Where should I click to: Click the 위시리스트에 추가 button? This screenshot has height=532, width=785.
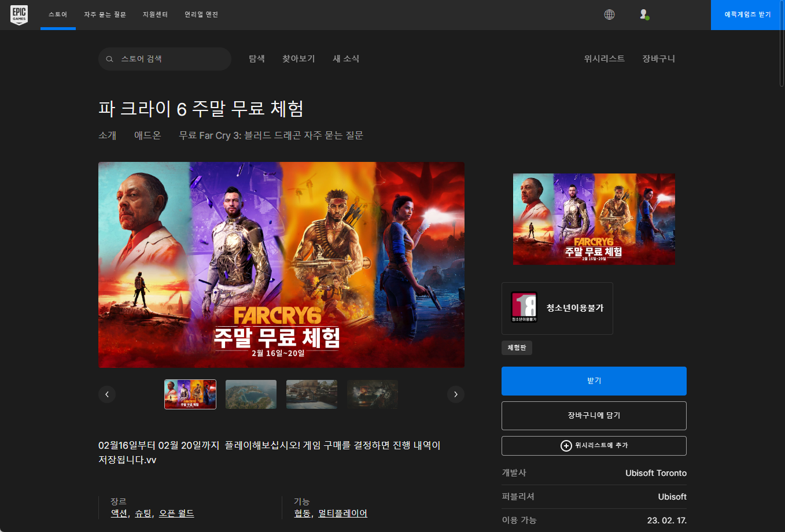594,446
